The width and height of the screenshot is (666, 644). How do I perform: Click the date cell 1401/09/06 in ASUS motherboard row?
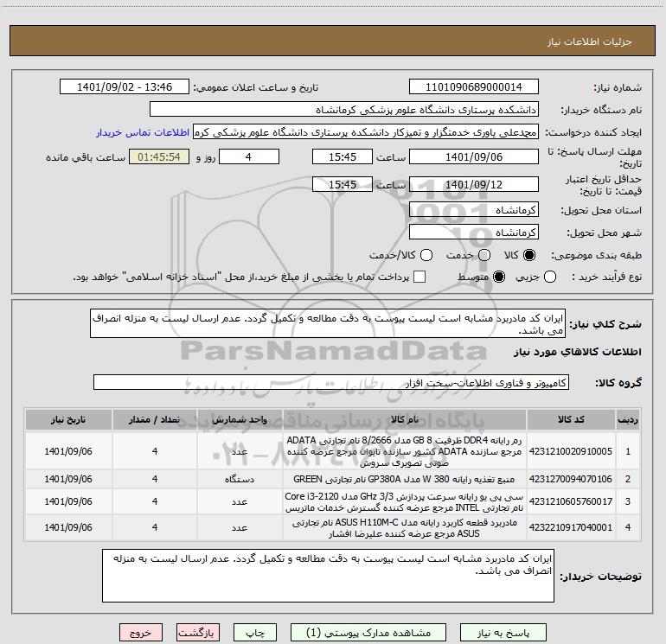[68, 527]
